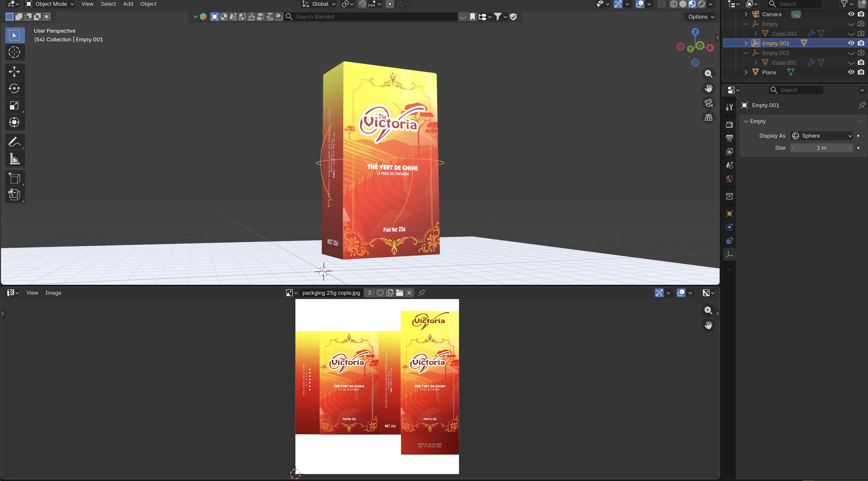868x481 pixels.
Task: Toggle viewport overlays display
Action: click(x=640, y=4)
